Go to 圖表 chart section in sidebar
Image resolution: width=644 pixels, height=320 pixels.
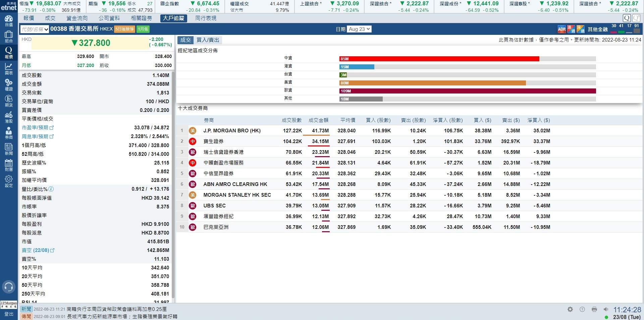pos(9,69)
